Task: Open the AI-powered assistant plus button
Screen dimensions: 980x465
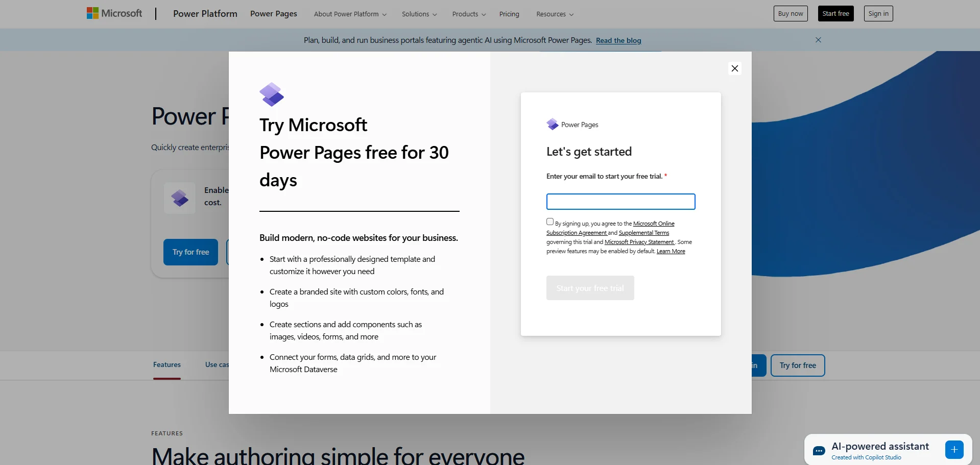Action: pyautogui.click(x=954, y=450)
